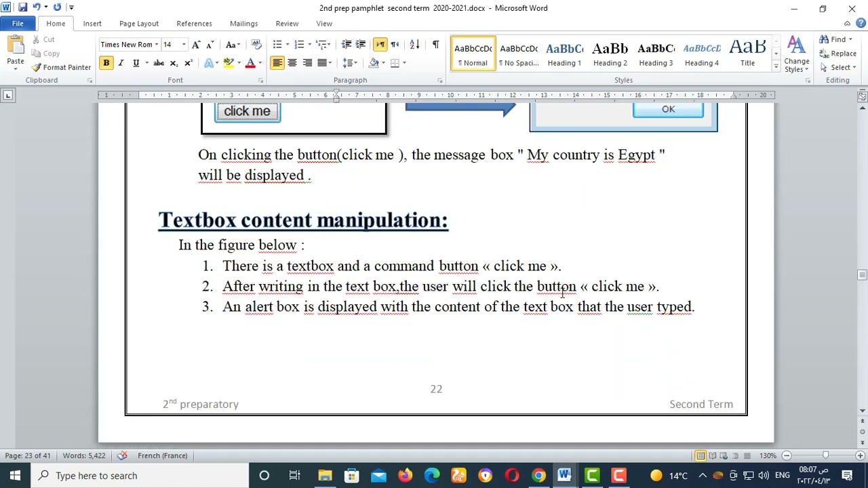The height and width of the screenshot is (488, 868).
Task: Click the Windows search box
Action: (140, 476)
